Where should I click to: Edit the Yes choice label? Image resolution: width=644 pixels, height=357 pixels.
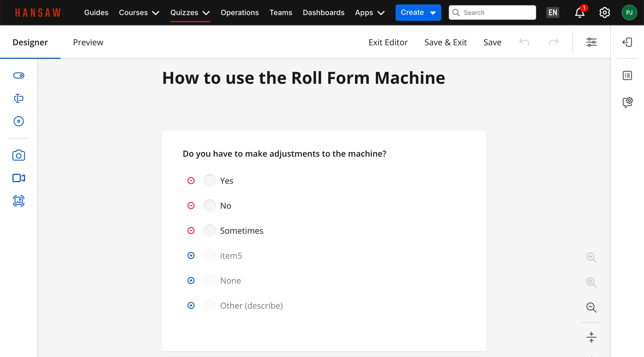tap(227, 181)
